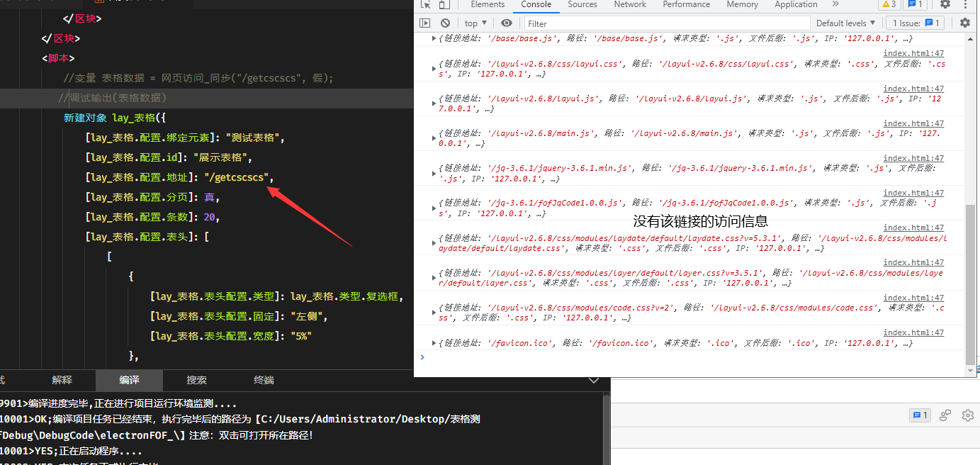Switch to the Network tab
The image size is (980, 465).
point(630,4)
